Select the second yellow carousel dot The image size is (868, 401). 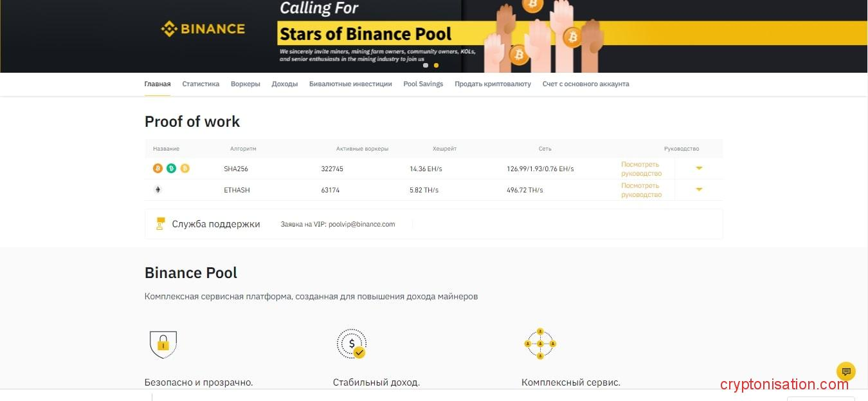pyautogui.click(x=436, y=65)
